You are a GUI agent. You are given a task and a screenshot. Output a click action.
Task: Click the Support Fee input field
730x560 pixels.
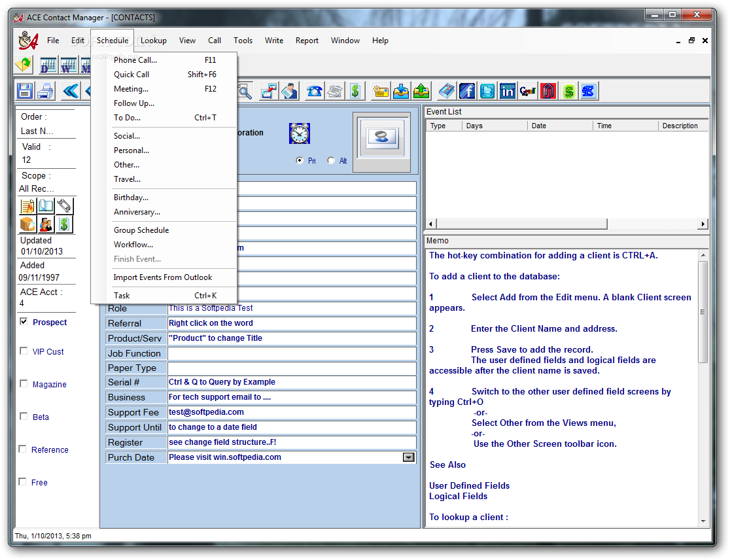(292, 412)
